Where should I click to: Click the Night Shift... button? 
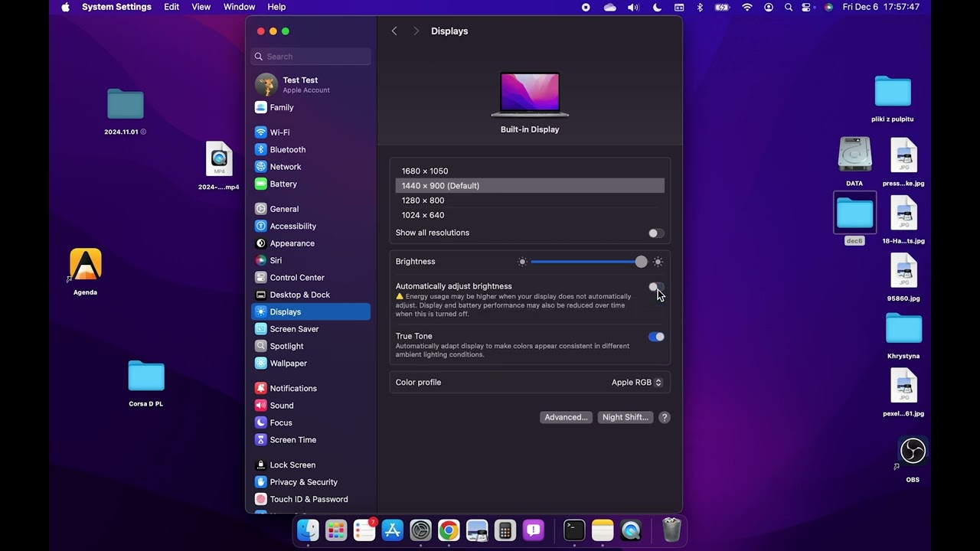click(626, 417)
